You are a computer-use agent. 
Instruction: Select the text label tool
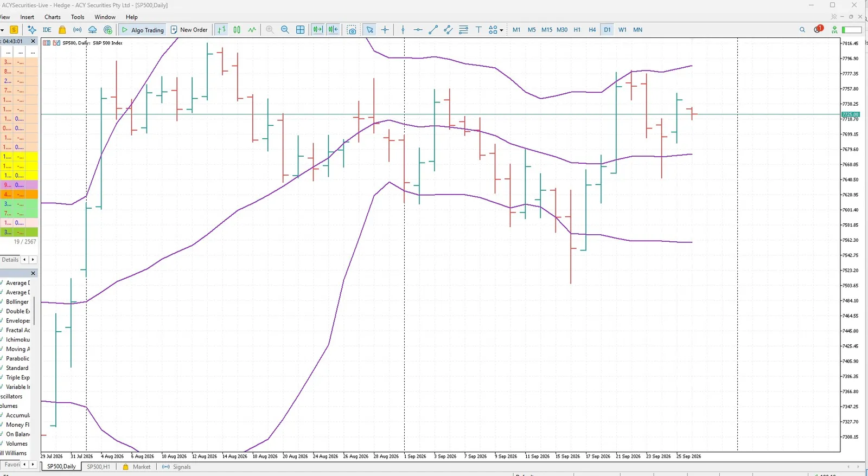pyautogui.click(x=478, y=30)
